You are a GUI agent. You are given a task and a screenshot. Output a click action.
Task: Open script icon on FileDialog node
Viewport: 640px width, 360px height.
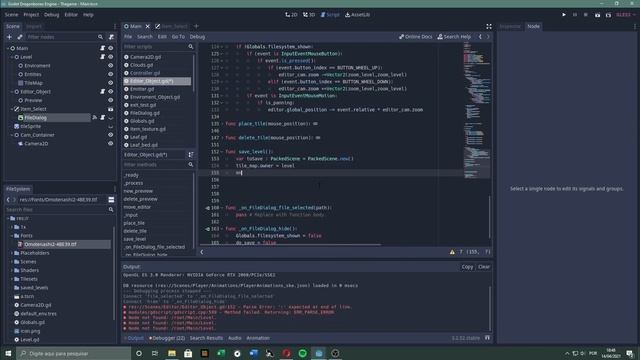pos(102,118)
